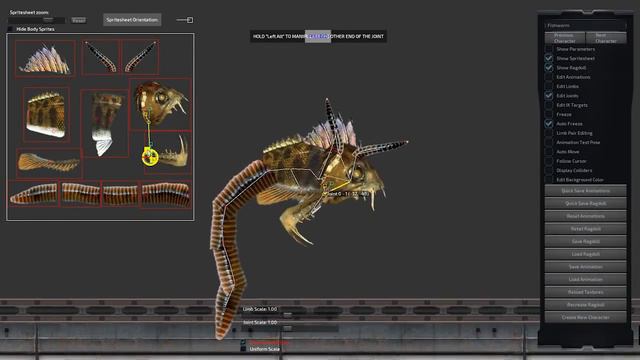Enable Auto Move checkbox
640x360 pixels.
[549, 152]
